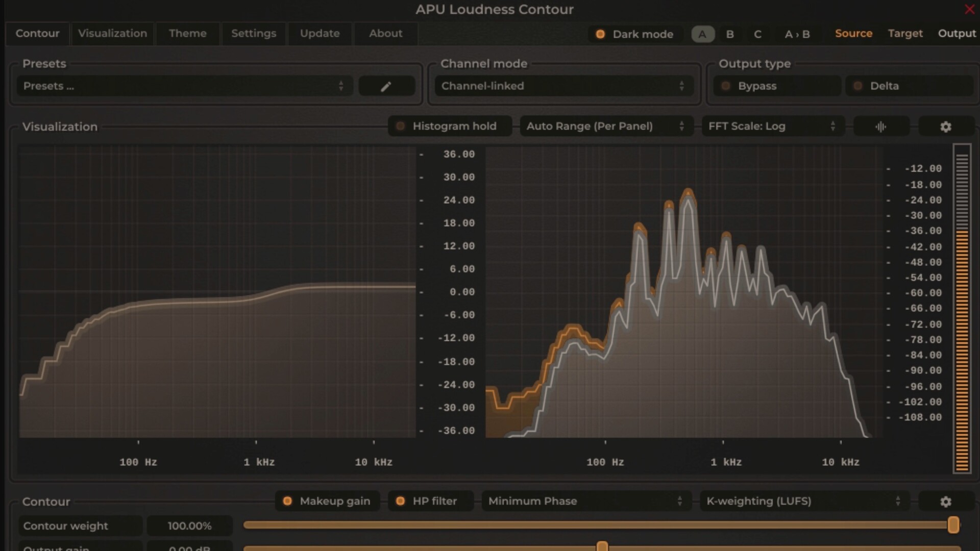
Task: Toggle Dark mode
Action: [x=635, y=34]
